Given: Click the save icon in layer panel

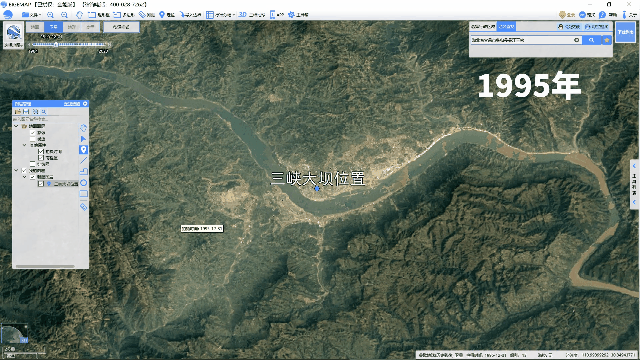Looking at the screenshot, I should click(x=26, y=111).
